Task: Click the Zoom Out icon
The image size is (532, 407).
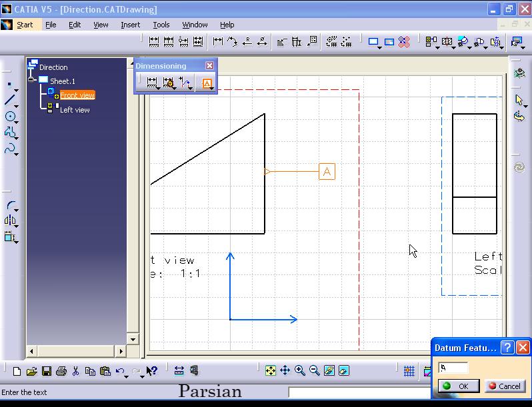Action: coord(315,371)
